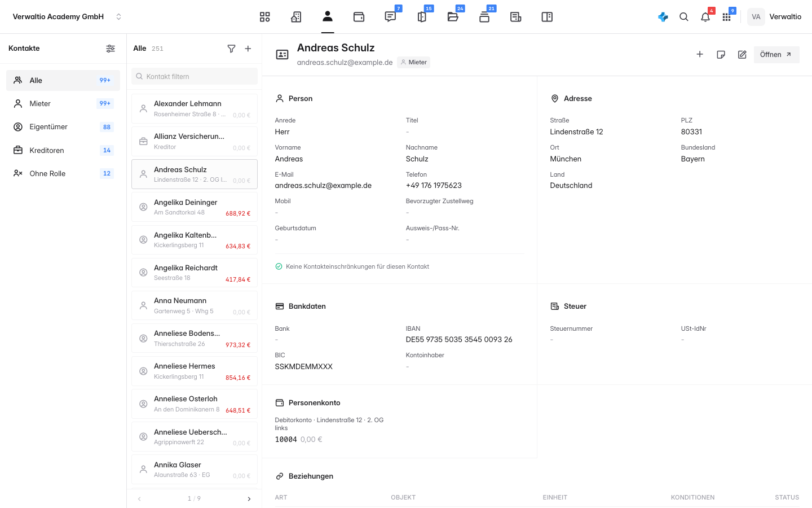
Task: Edit Andreas Schulz with the pencil icon
Action: (742, 55)
